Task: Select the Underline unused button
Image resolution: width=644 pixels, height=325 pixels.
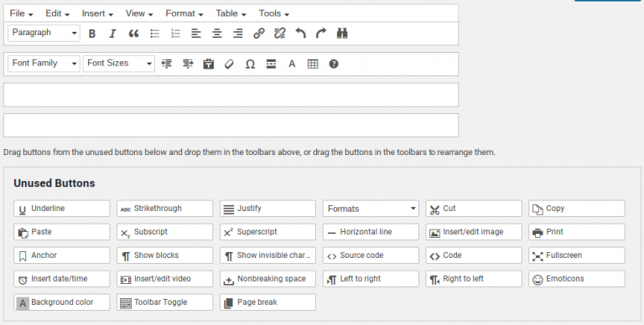Action: (x=61, y=209)
